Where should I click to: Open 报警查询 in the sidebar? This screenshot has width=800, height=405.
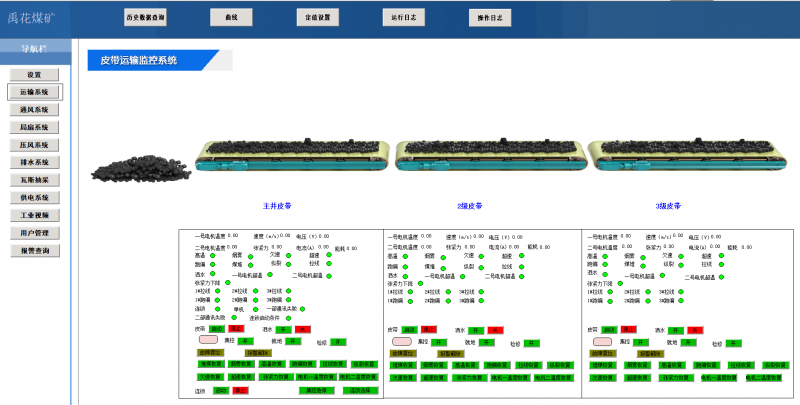34,250
